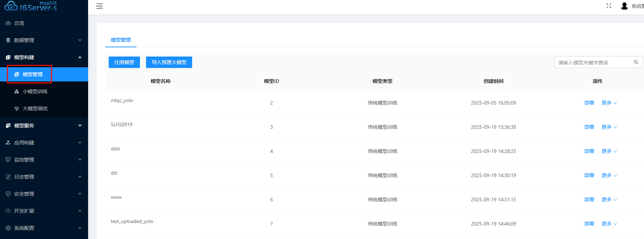This screenshot has width=644, height=239.
Task: Select 模型管理 in the sidebar
Action: pyautogui.click(x=32, y=74)
